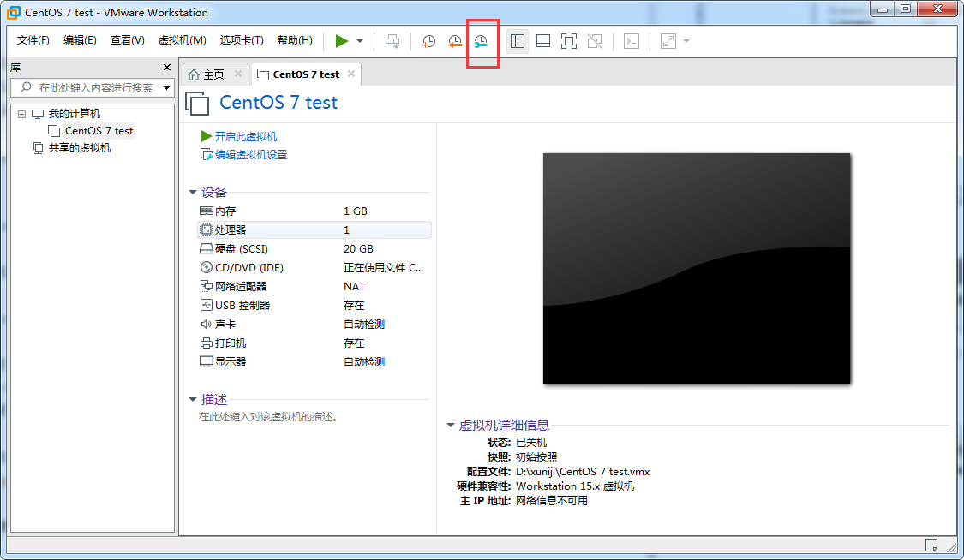The height and width of the screenshot is (560, 964).
Task: Click 开启此虚拟机 link
Action: (245, 136)
